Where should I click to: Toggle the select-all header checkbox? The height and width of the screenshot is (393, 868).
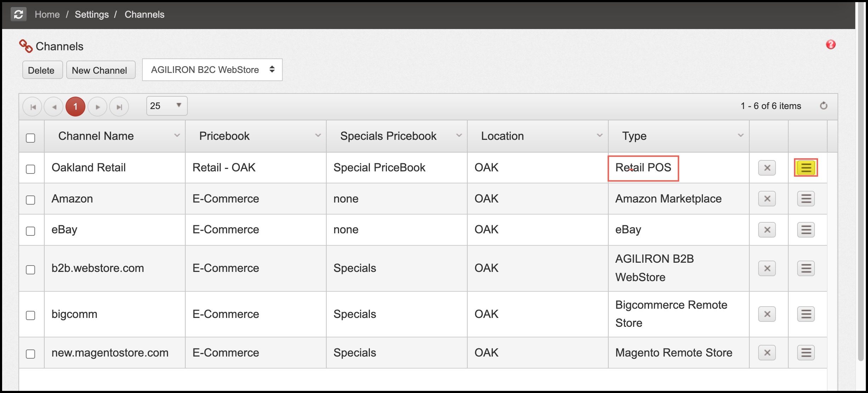[30, 138]
